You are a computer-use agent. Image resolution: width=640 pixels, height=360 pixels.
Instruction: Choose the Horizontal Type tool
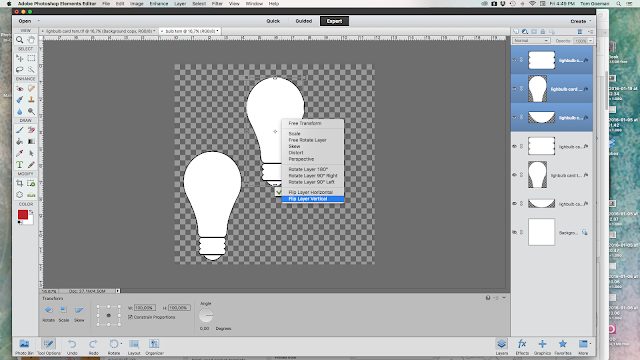tap(19, 165)
